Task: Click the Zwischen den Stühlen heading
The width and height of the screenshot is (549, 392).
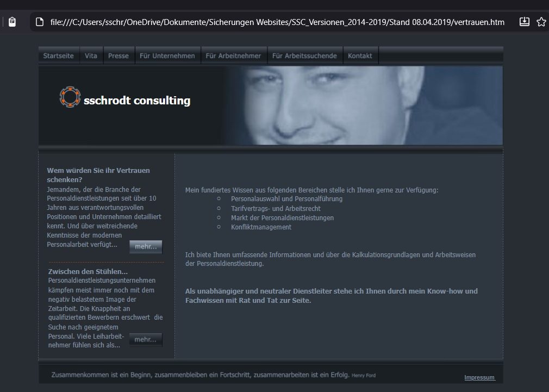Action: pos(88,271)
